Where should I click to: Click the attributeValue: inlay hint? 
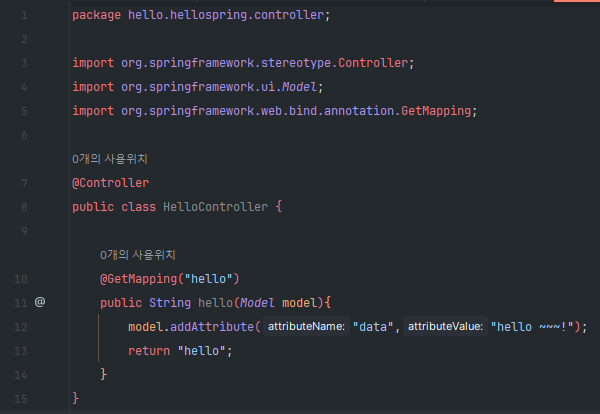[445, 326]
